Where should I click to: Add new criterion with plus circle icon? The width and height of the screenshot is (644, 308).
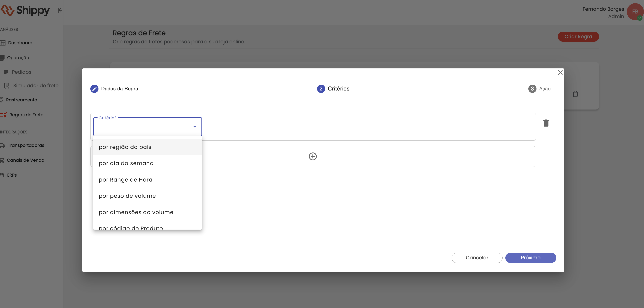point(313,156)
